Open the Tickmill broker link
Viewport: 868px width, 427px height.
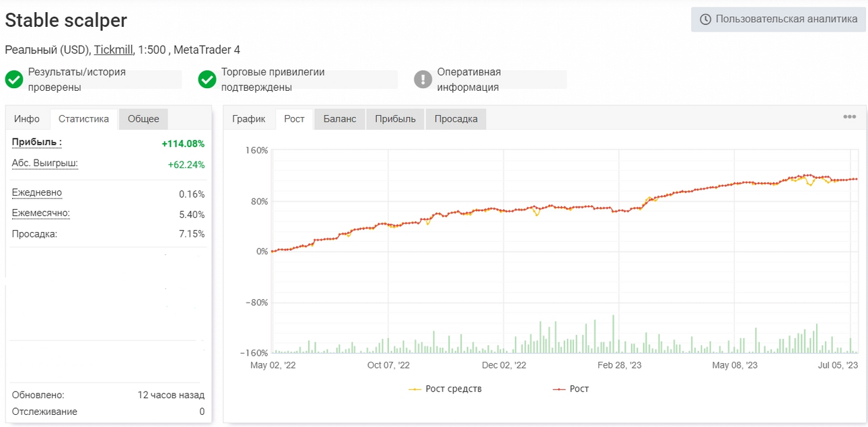tap(113, 50)
